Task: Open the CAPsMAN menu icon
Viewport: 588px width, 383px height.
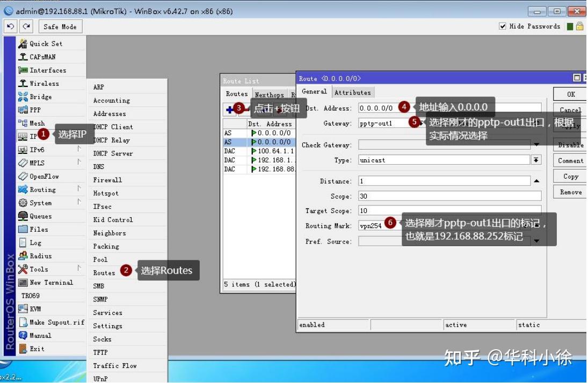Action: click(x=23, y=57)
